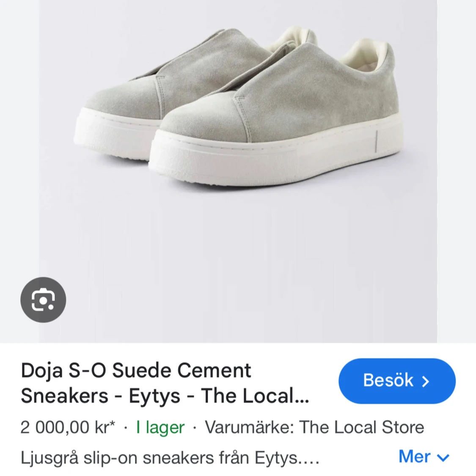Viewport: 476px width, 476px height.
Task: Expand the Mer section
Action: [423, 457]
